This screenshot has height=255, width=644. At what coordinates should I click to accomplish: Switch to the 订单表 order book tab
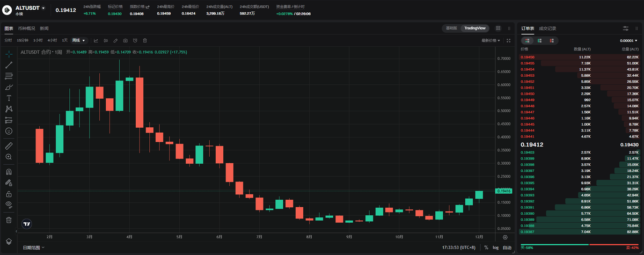click(528, 28)
